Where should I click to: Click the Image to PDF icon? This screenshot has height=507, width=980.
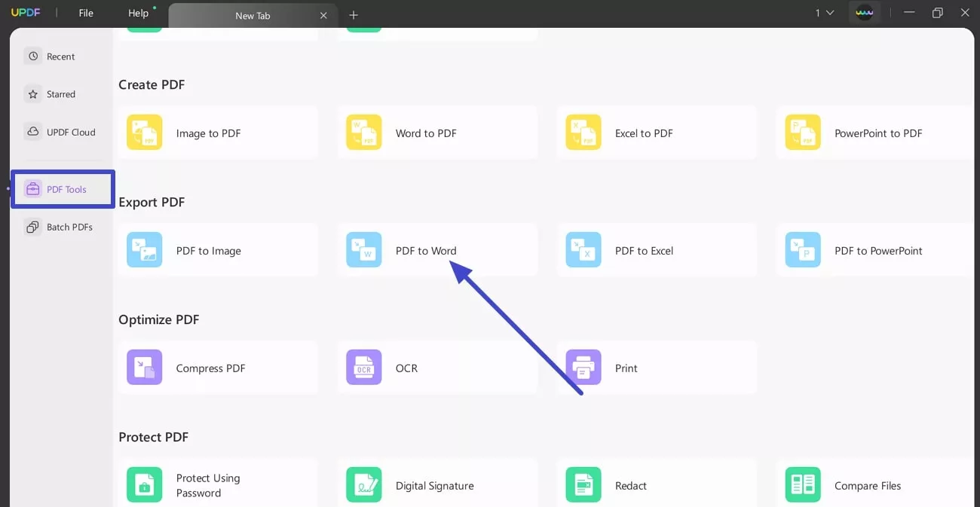[x=144, y=133]
